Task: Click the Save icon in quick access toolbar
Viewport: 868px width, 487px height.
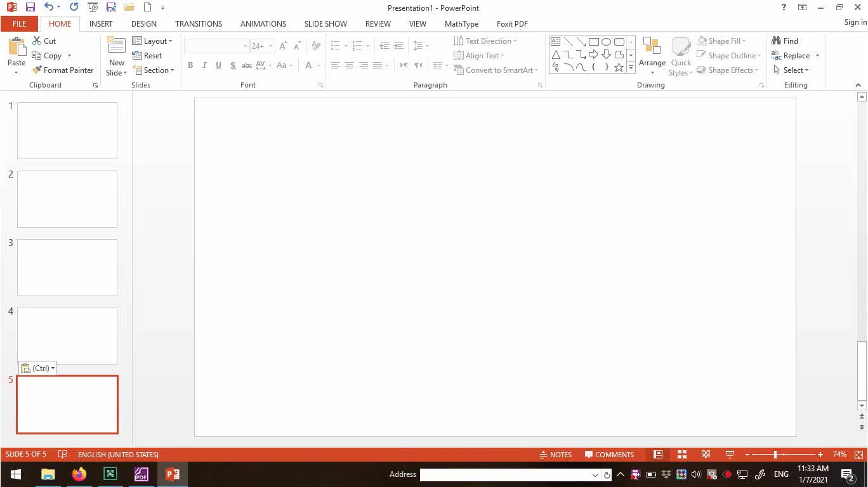Action: pyautogui.click(x=30, y=8)
